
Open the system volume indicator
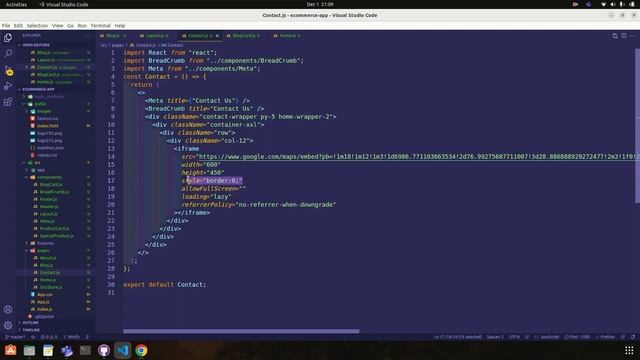pos(613,4)
